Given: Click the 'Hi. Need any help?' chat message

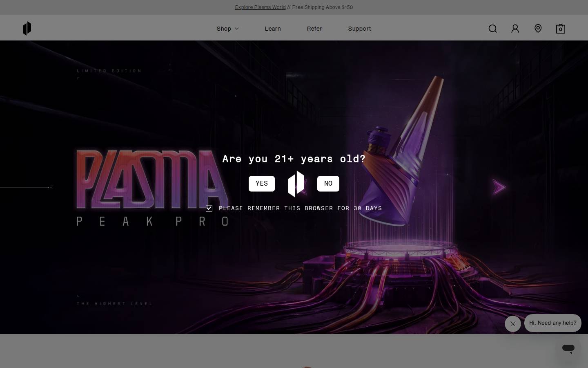Looking at the screenshot, I should (x=553, y=323).
